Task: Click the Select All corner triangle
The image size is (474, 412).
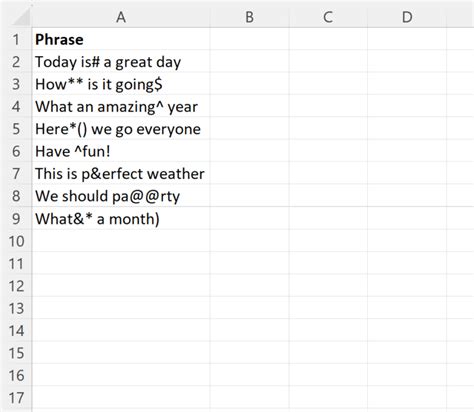Action: [20, 17]
